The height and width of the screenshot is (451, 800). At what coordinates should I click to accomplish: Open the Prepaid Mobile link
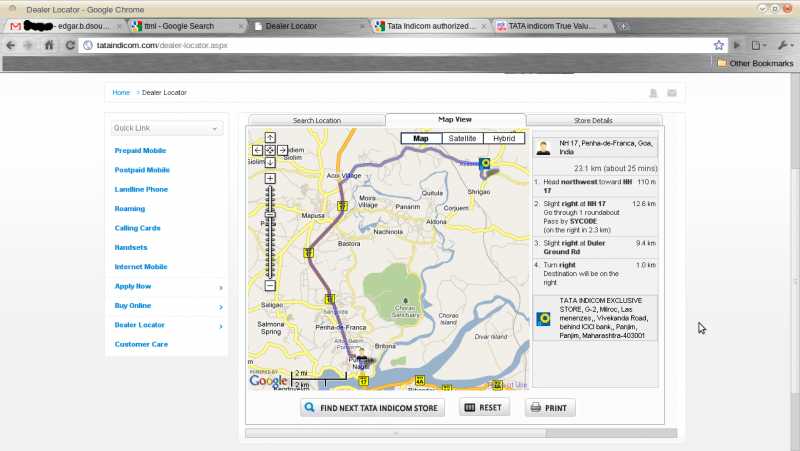(x=140, y=151)
